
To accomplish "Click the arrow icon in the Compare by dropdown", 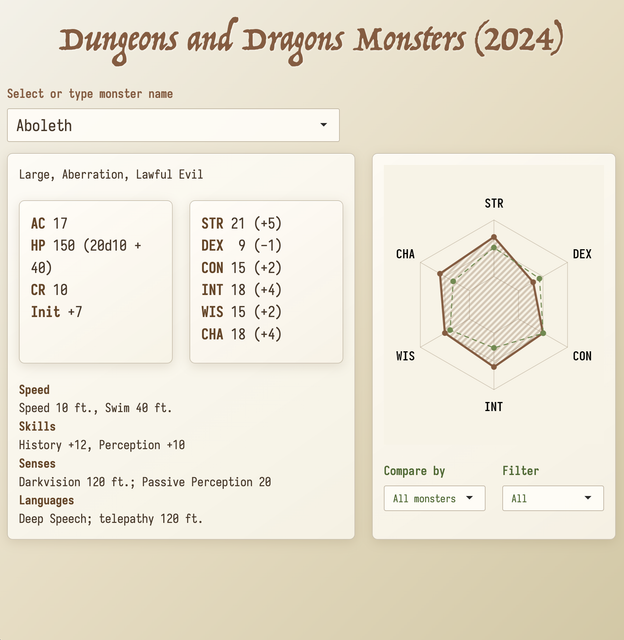I will (x=469, y=498).
